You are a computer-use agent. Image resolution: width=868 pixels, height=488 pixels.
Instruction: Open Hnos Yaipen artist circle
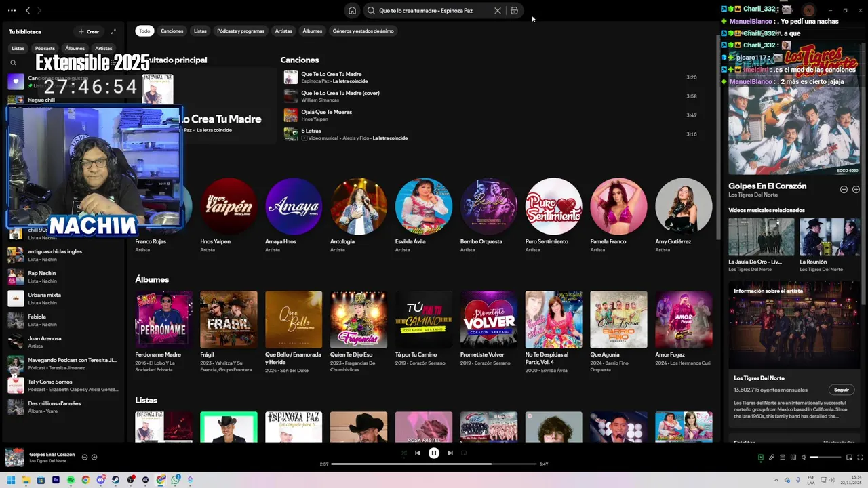[229, 206]
